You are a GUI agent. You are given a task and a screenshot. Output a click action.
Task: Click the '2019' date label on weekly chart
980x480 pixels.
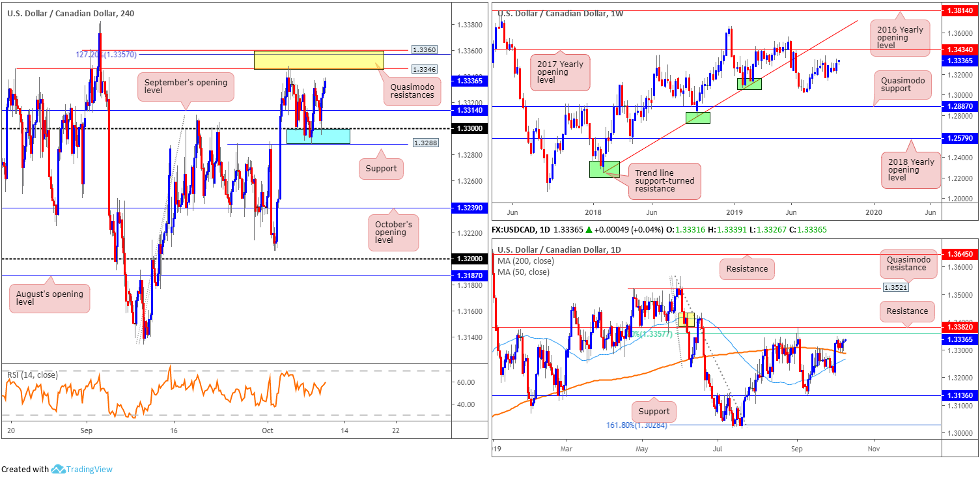pos(735,212)
